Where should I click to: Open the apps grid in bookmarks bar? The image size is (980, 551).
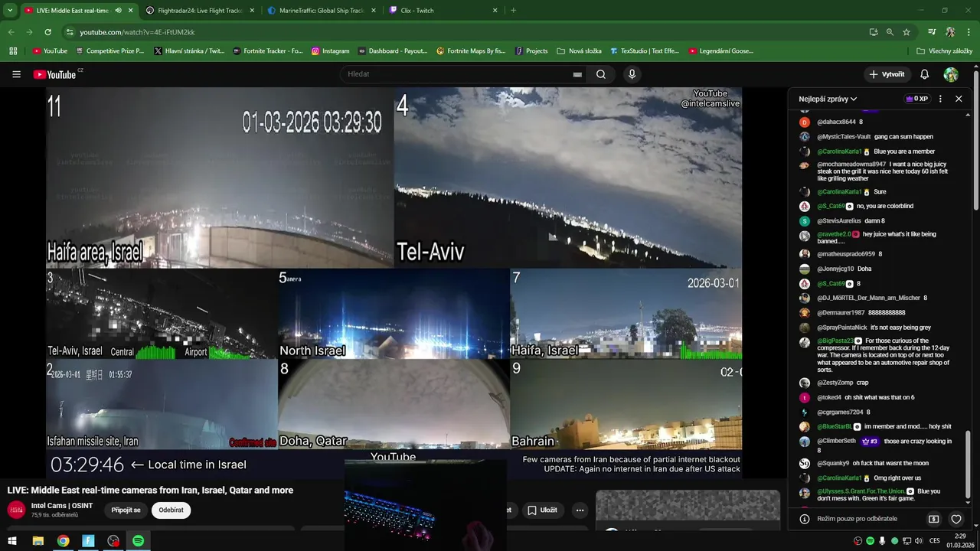(13, 51)
